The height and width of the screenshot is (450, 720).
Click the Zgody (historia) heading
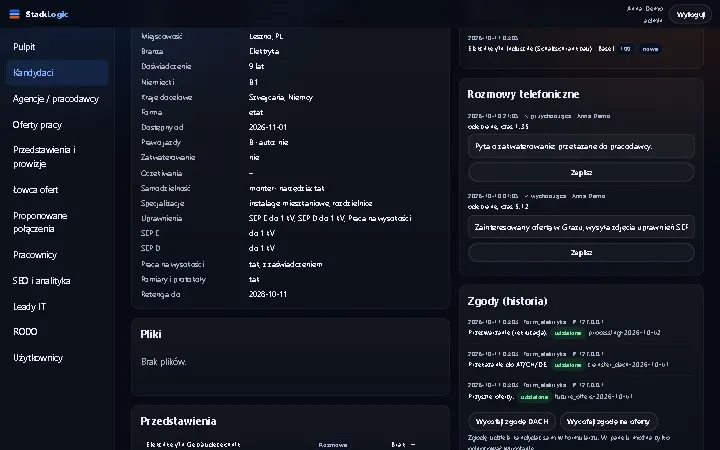507,301
